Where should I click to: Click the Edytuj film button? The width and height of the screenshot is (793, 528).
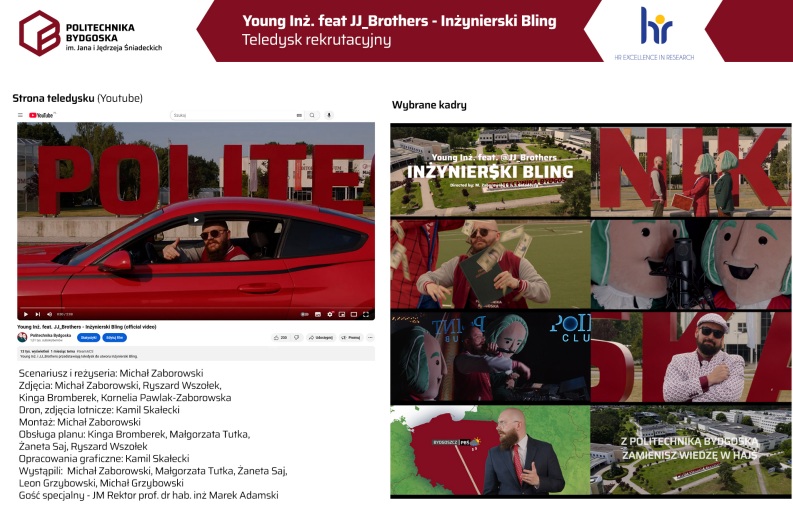115,338
